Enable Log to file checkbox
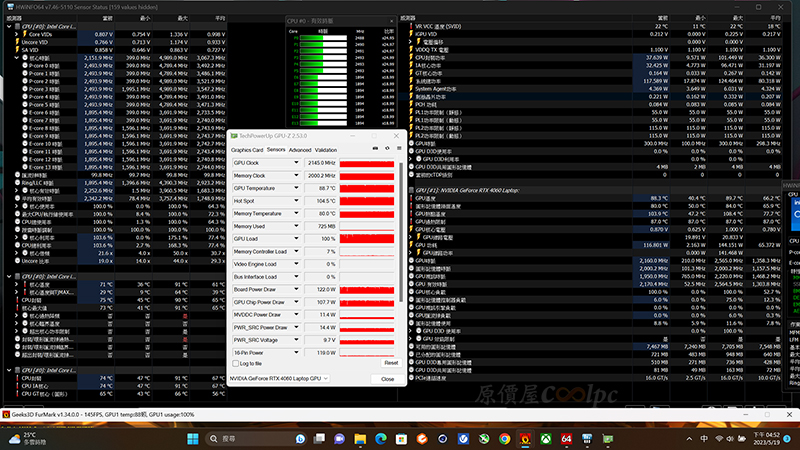 236,364
